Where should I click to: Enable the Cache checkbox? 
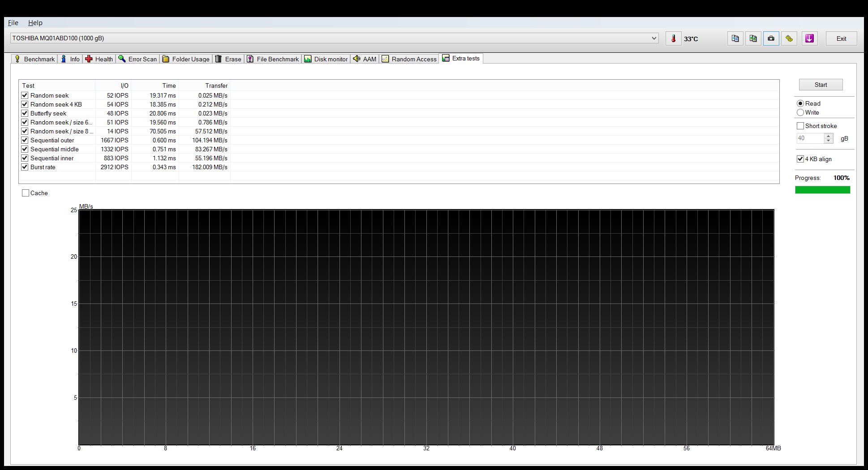tap(26, 193)
